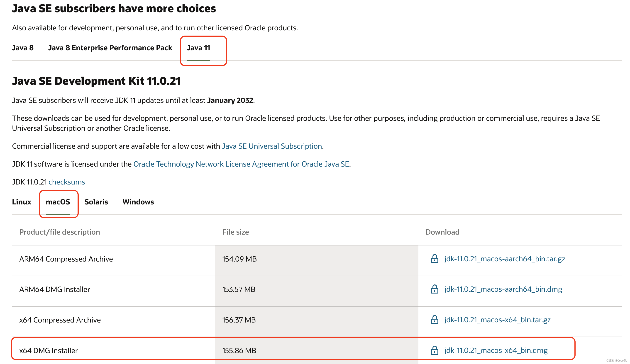
Task: Click the x64 DMG Installer row description
Action: pos(49,350)
